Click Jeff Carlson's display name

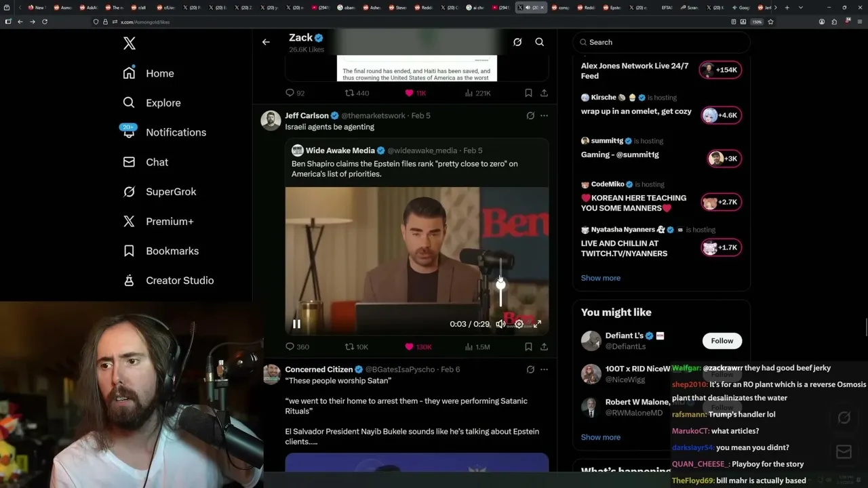tap(307, 116)
